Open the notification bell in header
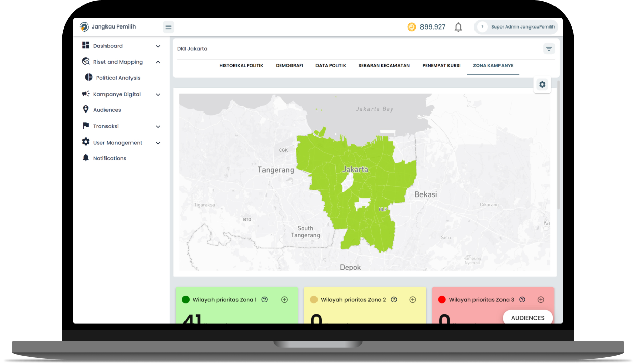Viewport: 633px width, 364px height. coord(458,27)
